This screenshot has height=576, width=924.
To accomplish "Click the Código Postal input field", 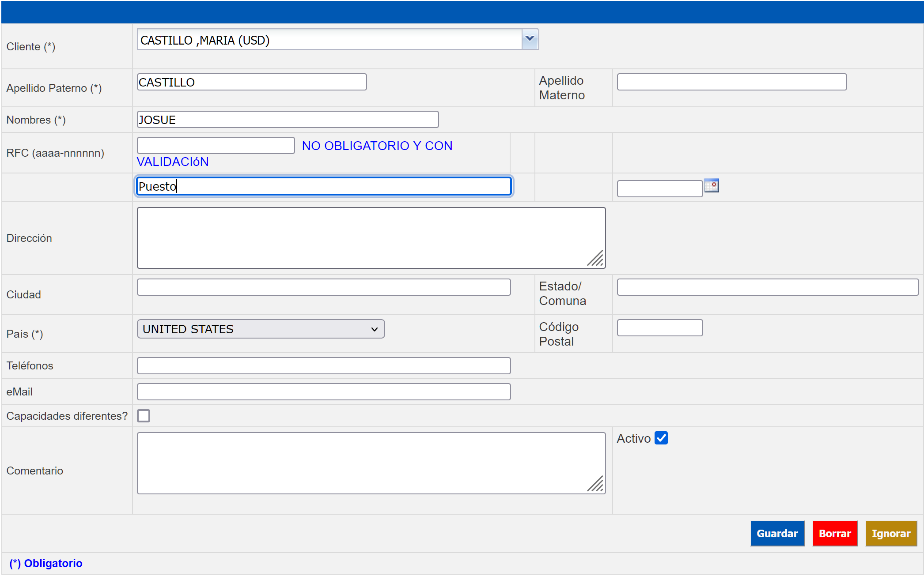I will (660, 328).
